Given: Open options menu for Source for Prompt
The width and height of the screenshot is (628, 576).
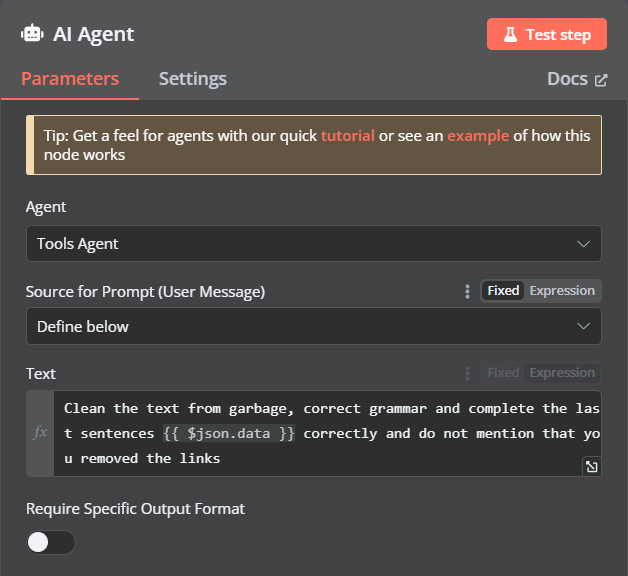Looking at the screenshot, I should click(x=467, y=291).
